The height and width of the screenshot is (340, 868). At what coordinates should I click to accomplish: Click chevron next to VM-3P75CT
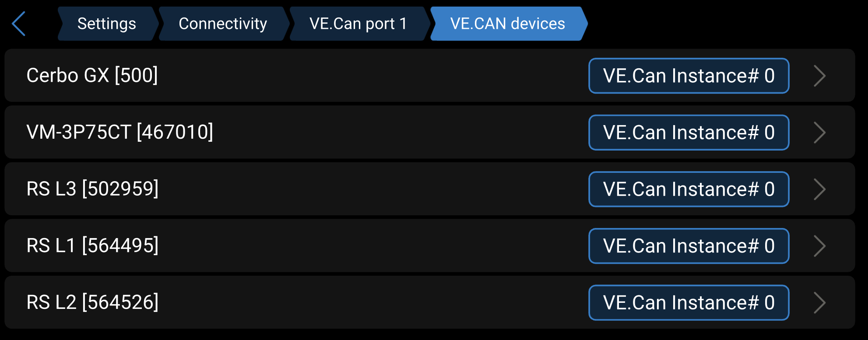point(819,133)
